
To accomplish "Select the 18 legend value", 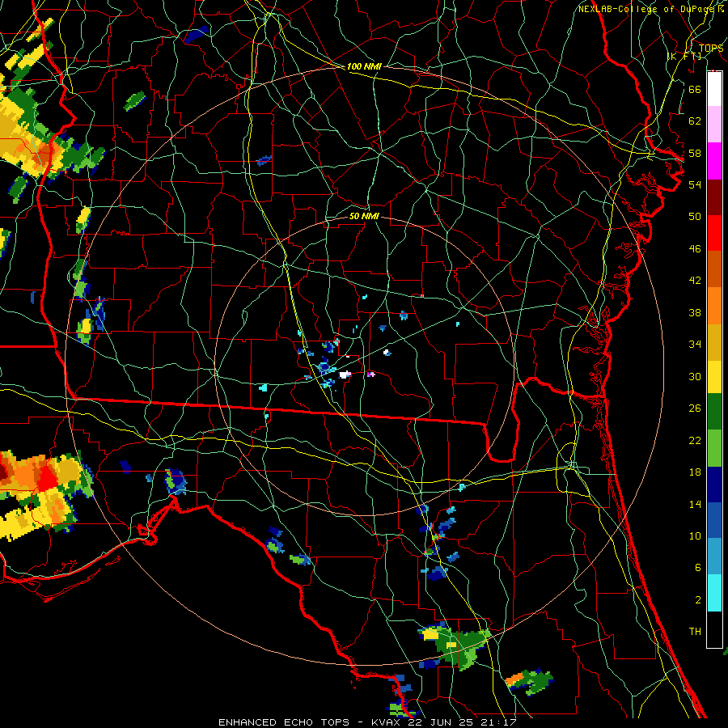I will 695,472.
